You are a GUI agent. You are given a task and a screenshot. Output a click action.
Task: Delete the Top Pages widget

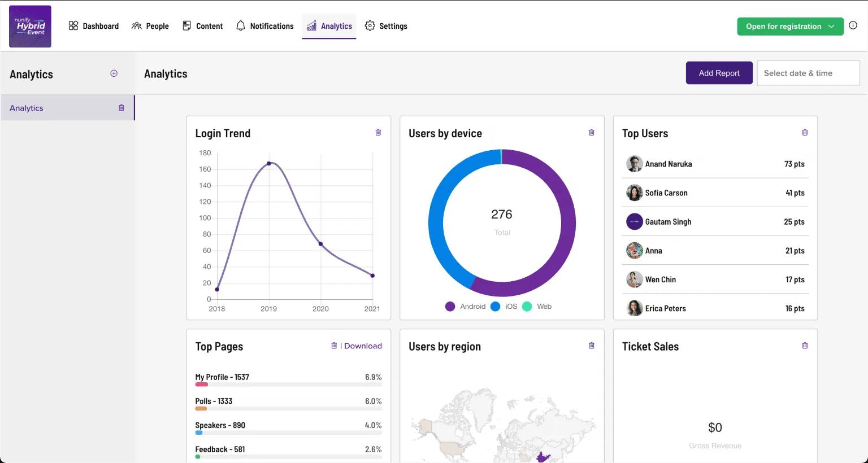click(x=334, y=346)
